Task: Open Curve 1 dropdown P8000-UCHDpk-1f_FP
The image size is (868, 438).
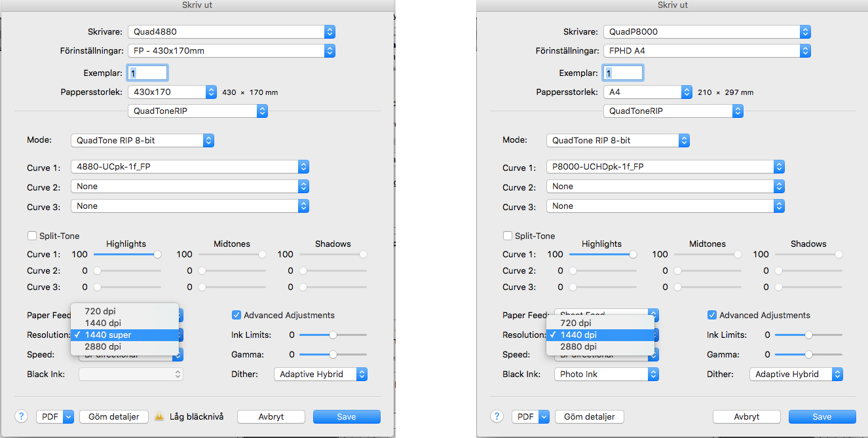Action: click(665, 167)
